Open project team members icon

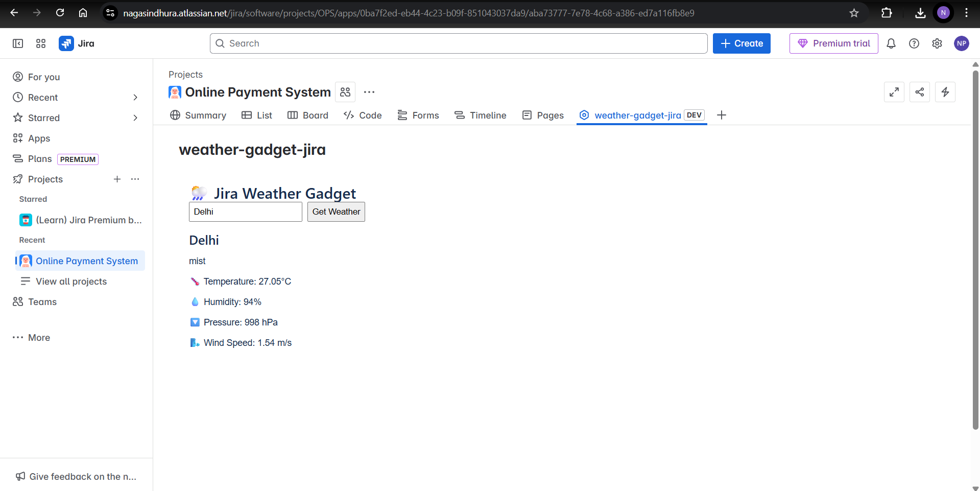coord(345,92)
